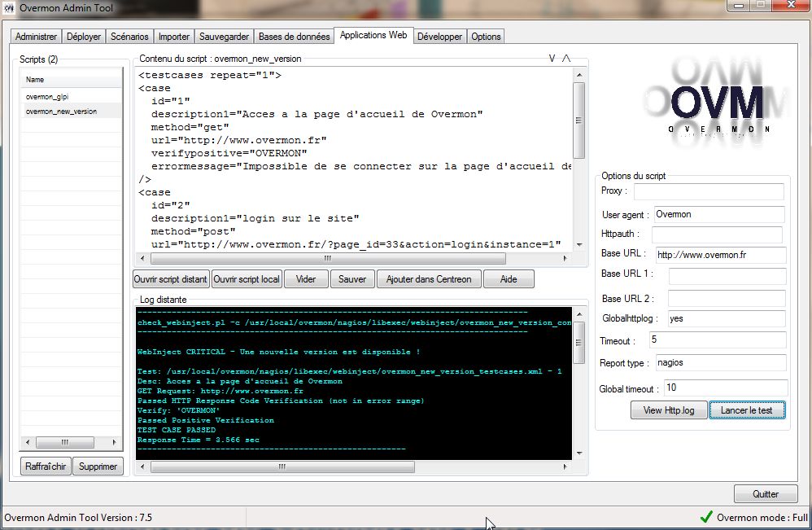Screen dimensions: 812x530
Task: Click script editor vertical scrollbar thumb
Action: [x=579, y=120]
